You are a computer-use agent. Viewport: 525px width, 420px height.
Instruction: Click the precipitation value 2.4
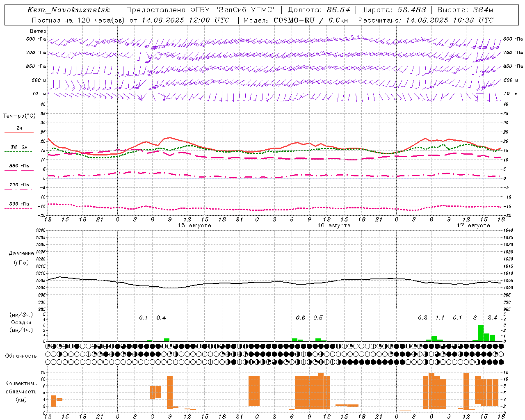tap(492, 317)
